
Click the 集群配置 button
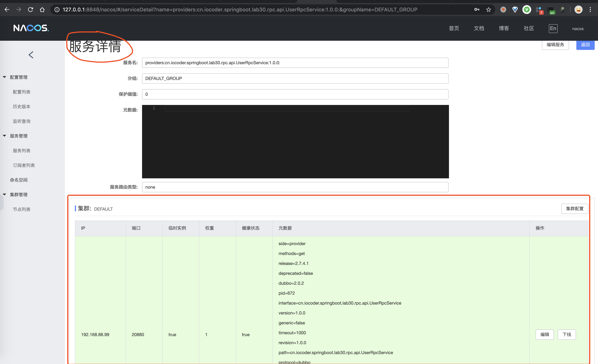575,209
